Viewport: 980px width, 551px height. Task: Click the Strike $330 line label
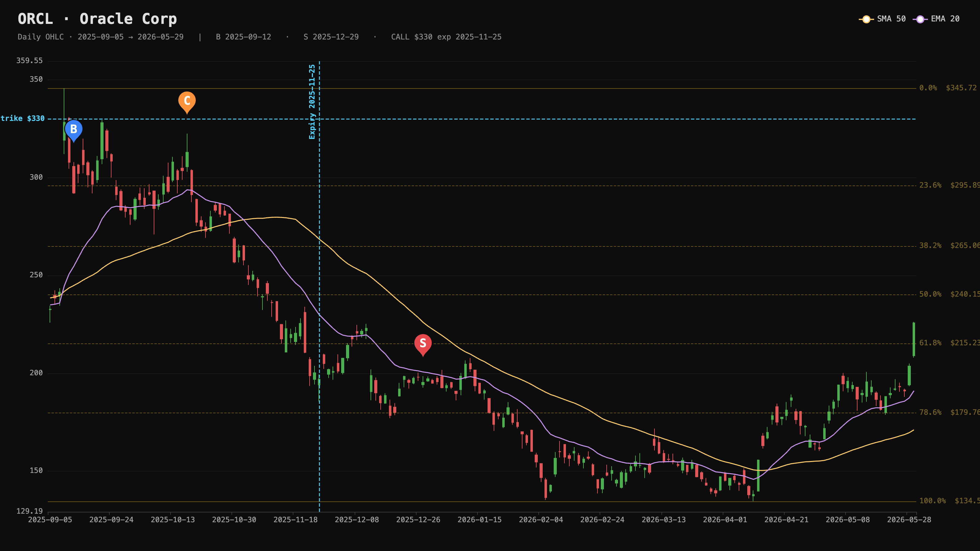point(22,119)
